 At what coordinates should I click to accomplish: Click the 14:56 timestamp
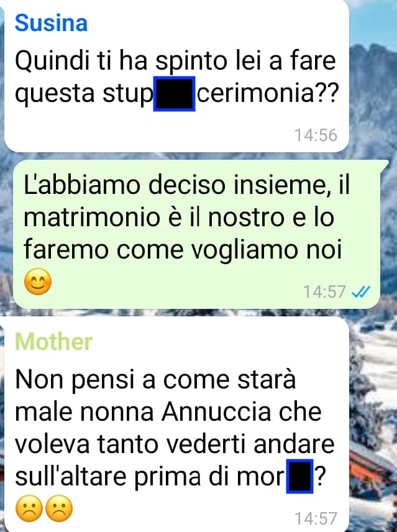(316, 135)
